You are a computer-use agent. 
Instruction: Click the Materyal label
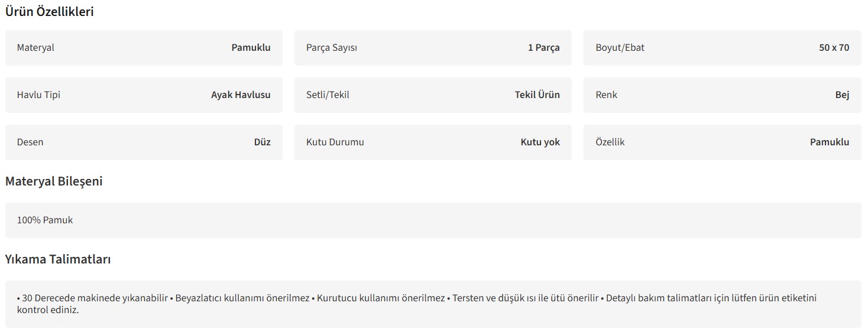pyautogui.click(x=35, y=48)
